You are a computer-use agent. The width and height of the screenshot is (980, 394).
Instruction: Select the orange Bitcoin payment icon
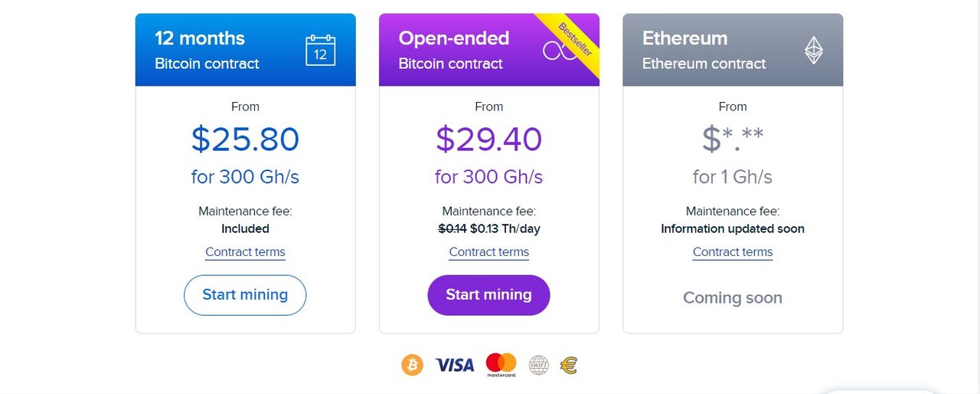click(412, 365)
